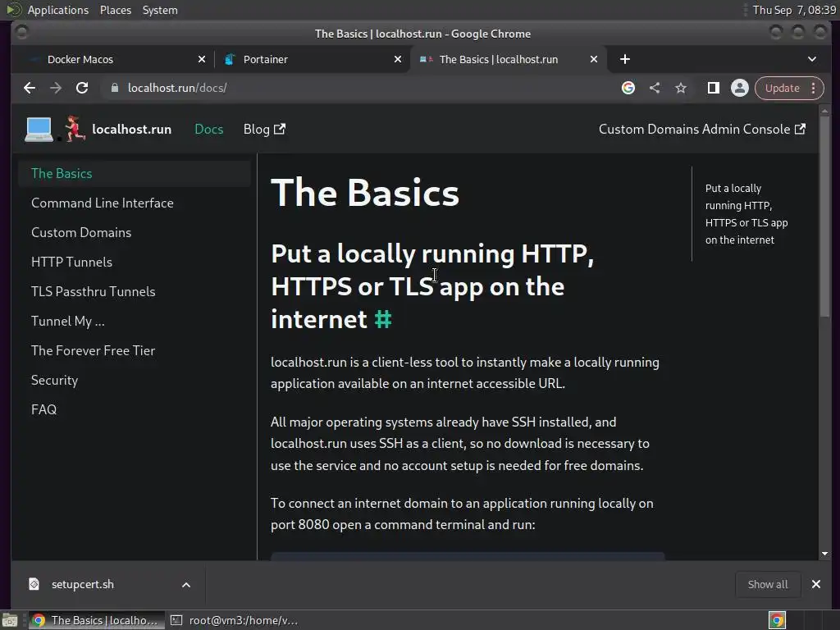Toggle the Chrome side panel icon
This screenshot has height=630, width=840.
[713, 88]
